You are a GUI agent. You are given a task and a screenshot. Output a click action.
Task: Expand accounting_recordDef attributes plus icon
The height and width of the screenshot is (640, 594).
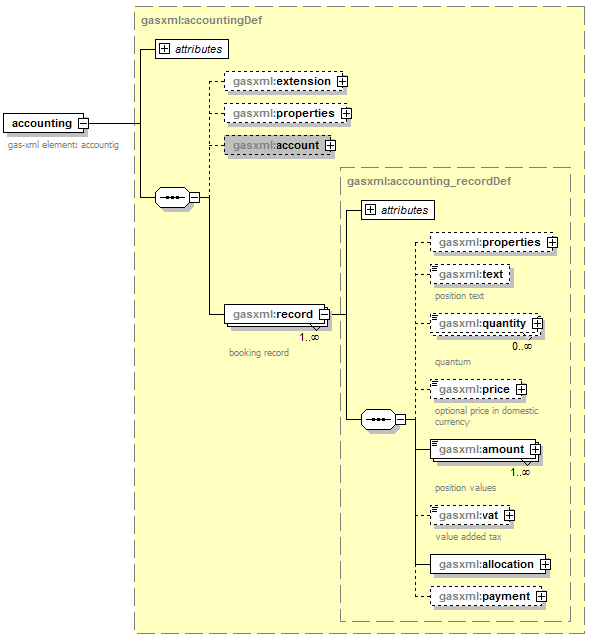[x=370, y=210]
